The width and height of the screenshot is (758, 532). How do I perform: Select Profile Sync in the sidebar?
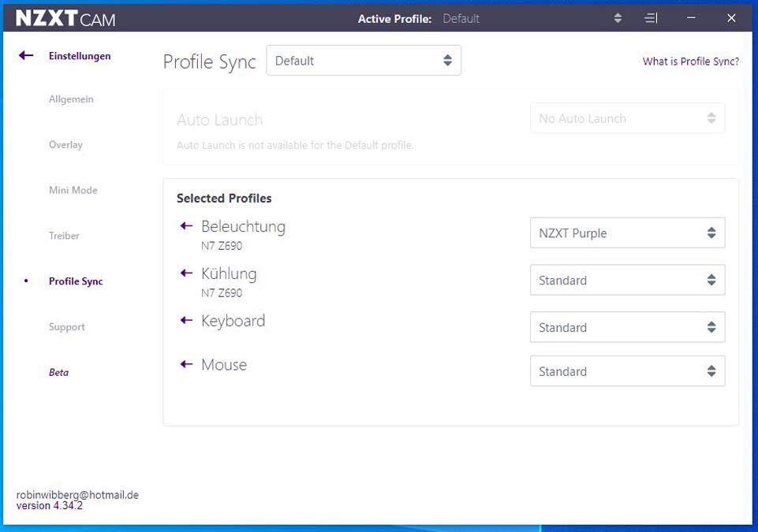[x=76, y=281]
